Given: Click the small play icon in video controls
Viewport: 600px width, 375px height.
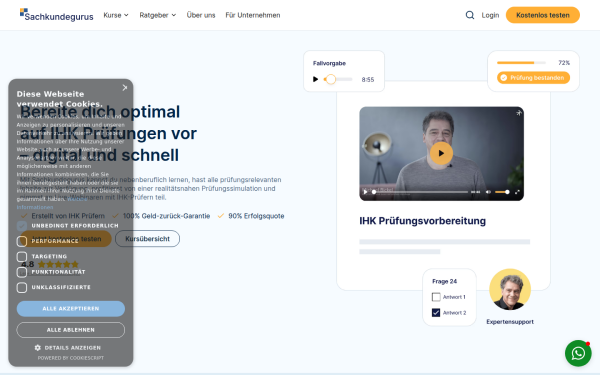Looking at the screenshot, I should 365,192.
